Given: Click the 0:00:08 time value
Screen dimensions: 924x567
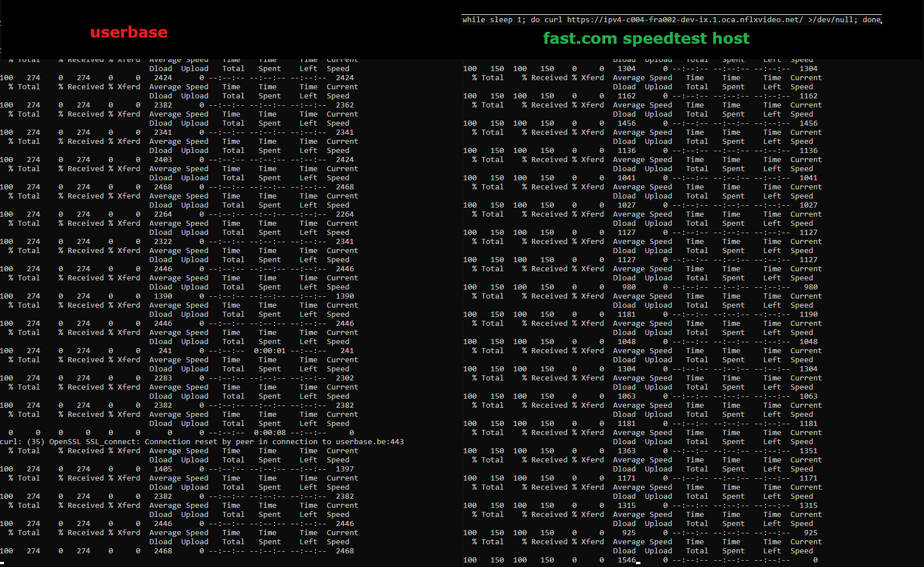Looking at the screenshot, I should coord(269,433).
